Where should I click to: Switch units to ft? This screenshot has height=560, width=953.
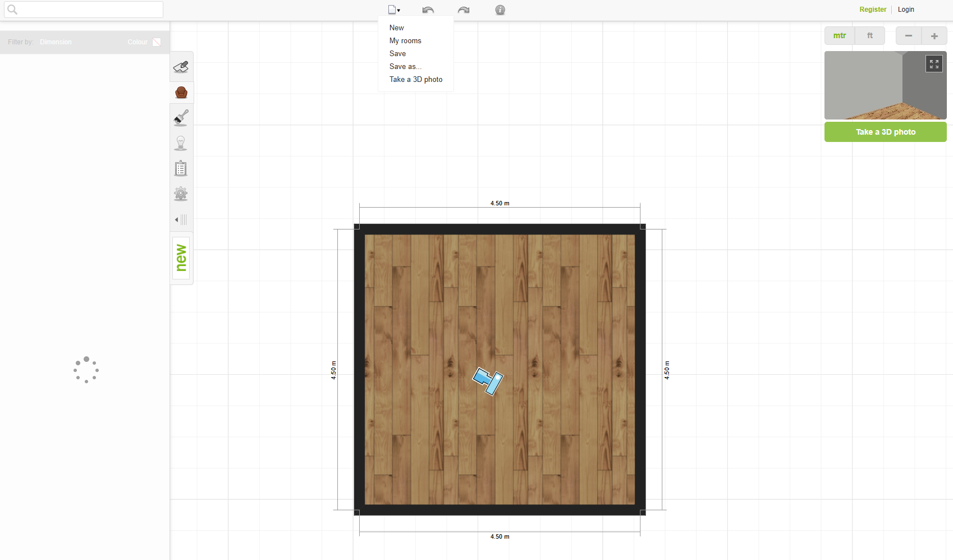[x=870, y=35]
